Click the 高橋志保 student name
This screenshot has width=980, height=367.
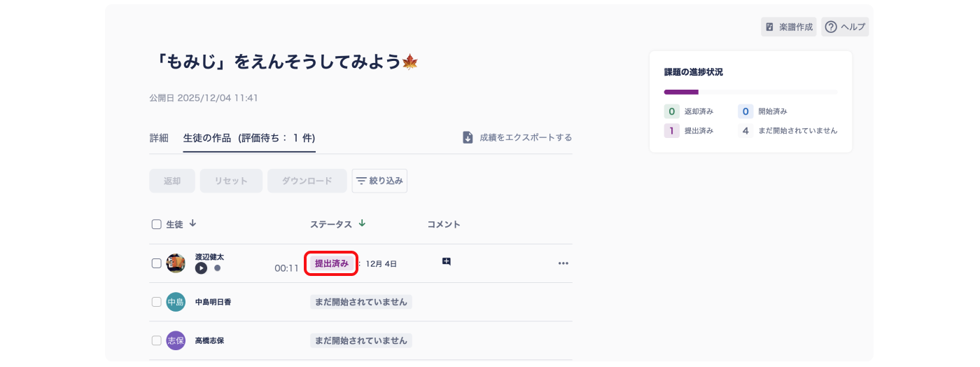pos(209,340)
